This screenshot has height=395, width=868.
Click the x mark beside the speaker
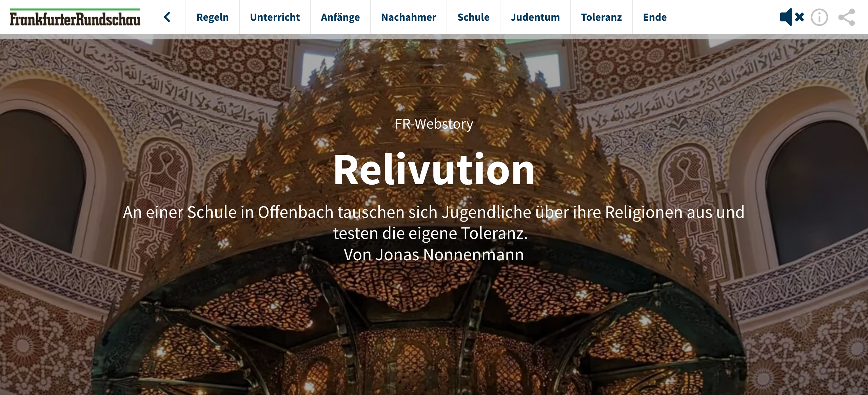(800, 17)
